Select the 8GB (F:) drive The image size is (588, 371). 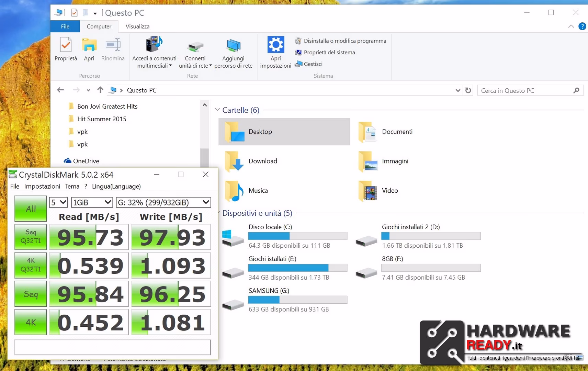pos(418,268)
